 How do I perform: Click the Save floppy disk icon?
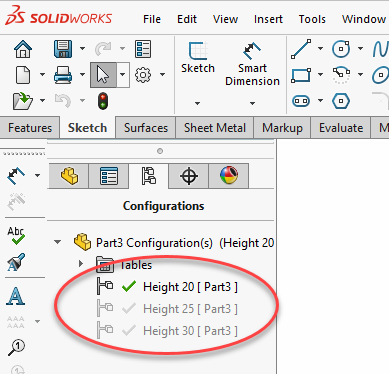click(x=63, y=49)
